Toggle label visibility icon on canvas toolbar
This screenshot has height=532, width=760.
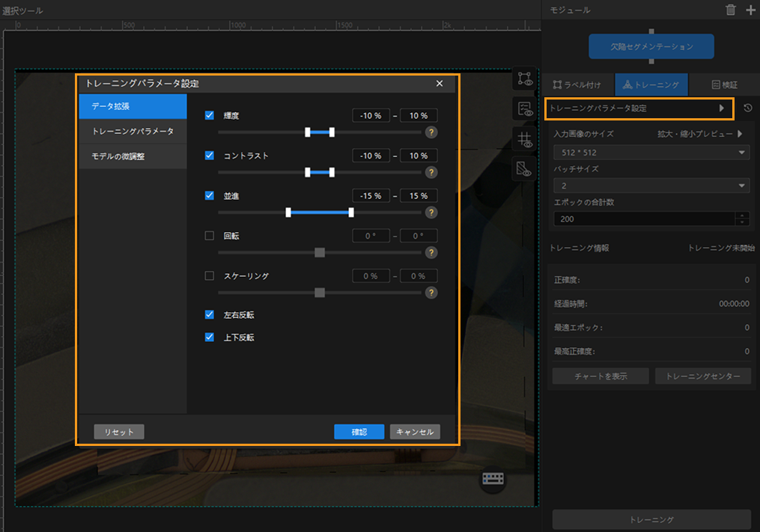tap(524, 109)
